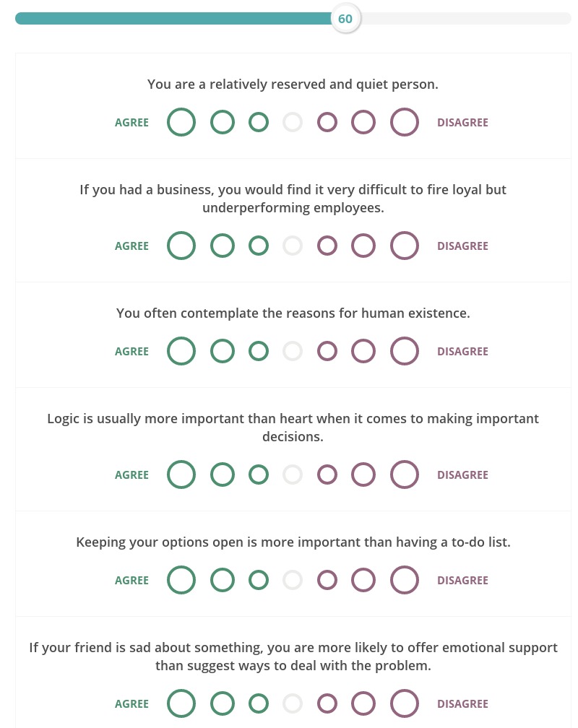Choose slight agree for emotional support question
Image resolution: width=578 pixels, height=728 pixels.
click(259, 703)
